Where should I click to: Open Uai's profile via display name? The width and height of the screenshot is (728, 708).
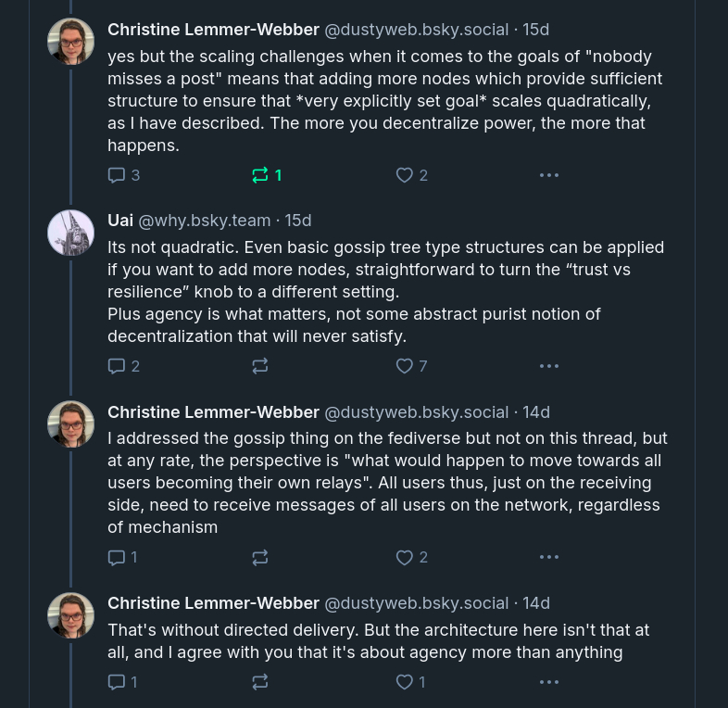click(120, 221)
